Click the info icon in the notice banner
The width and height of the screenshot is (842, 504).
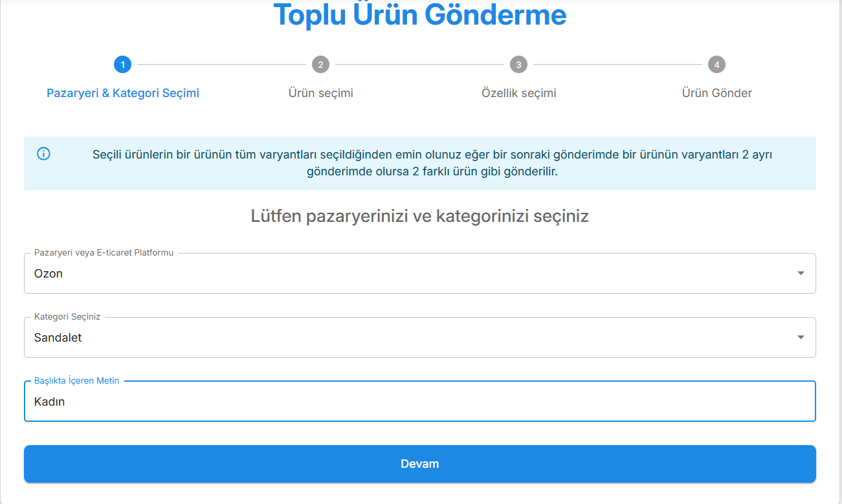43,154
